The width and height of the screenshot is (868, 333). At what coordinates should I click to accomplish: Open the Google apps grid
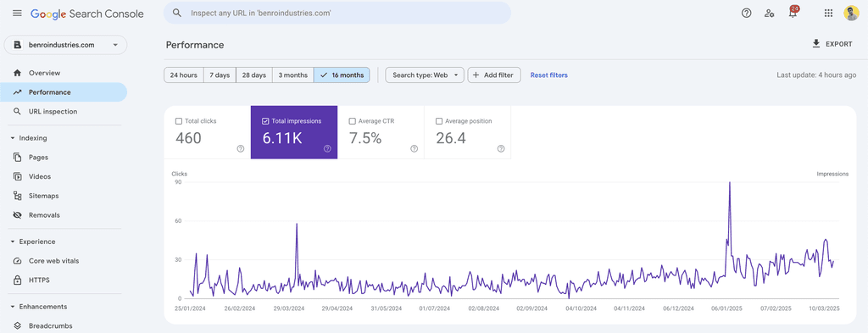[828, 14]
